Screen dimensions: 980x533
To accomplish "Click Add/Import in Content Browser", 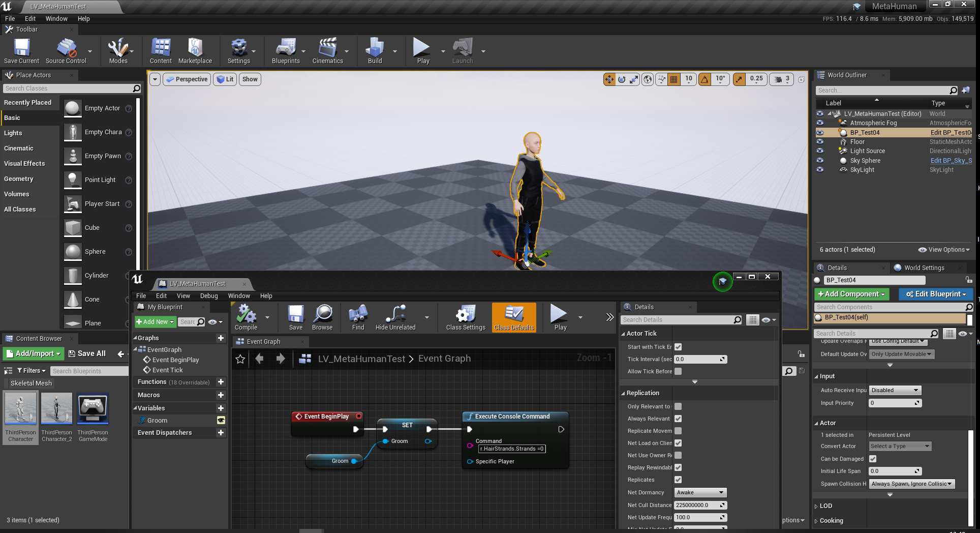I will click(x=34, y=353).
